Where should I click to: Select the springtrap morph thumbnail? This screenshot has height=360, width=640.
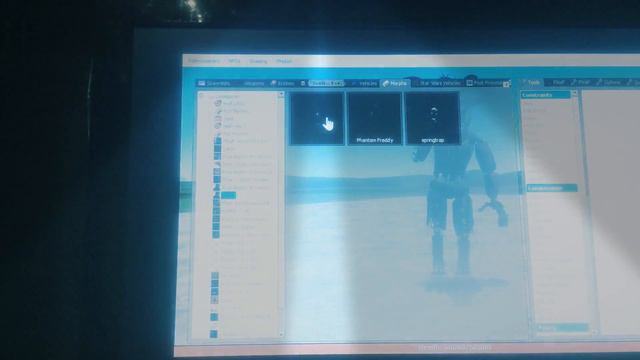tap(432, 119)
